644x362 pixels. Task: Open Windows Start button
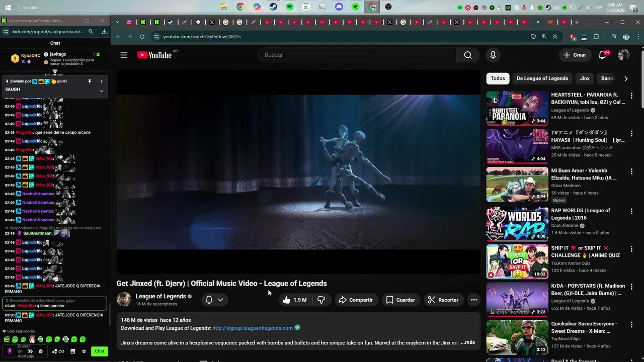(9, 8)
